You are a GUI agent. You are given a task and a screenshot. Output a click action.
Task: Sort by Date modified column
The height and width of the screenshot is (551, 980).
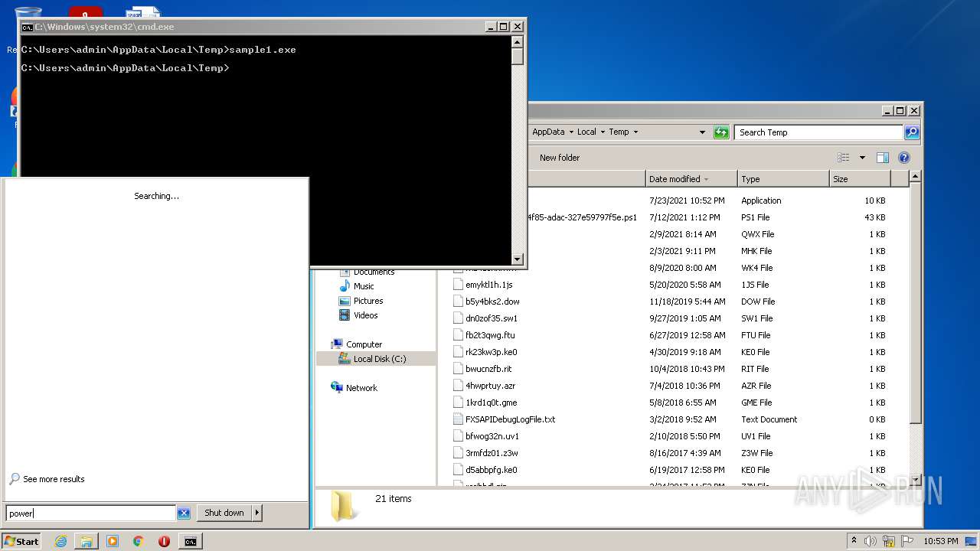tap(691, 179)
